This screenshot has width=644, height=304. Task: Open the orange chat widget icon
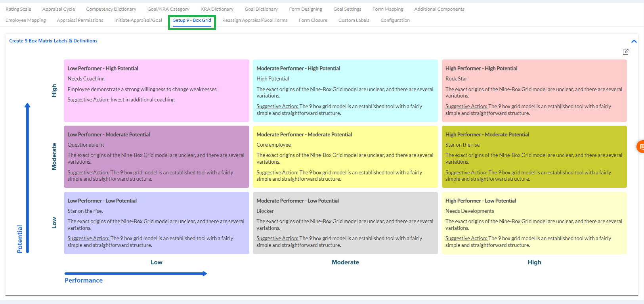point(641,147)
